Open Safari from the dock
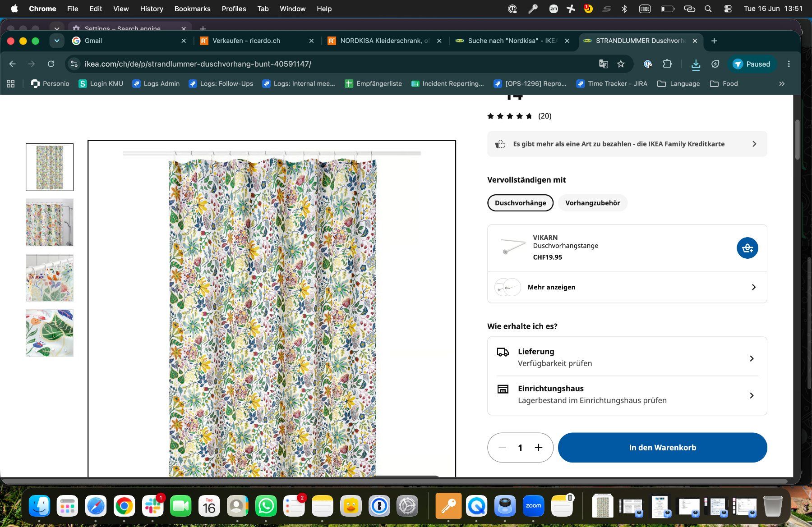 point(96,506)
